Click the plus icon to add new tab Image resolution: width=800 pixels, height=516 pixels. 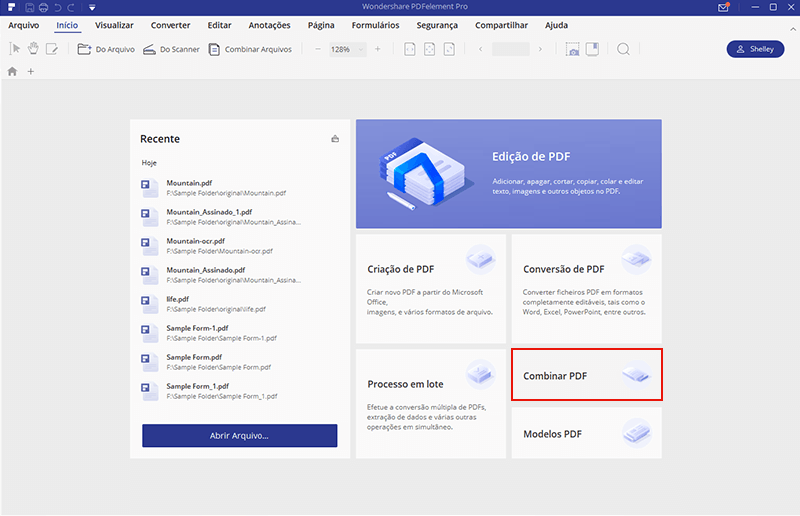(31, 72)
